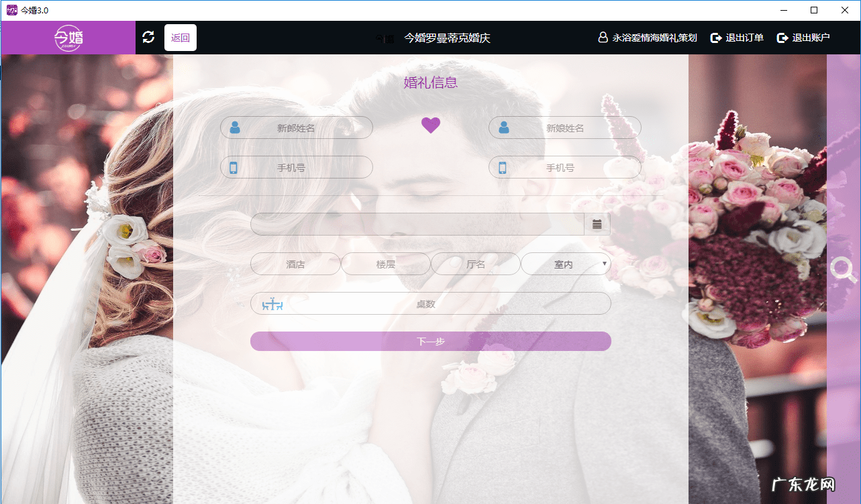This screenshot has width=861, height=504.
Task: Click the 今婚 logo in the header
Action: 67,37
